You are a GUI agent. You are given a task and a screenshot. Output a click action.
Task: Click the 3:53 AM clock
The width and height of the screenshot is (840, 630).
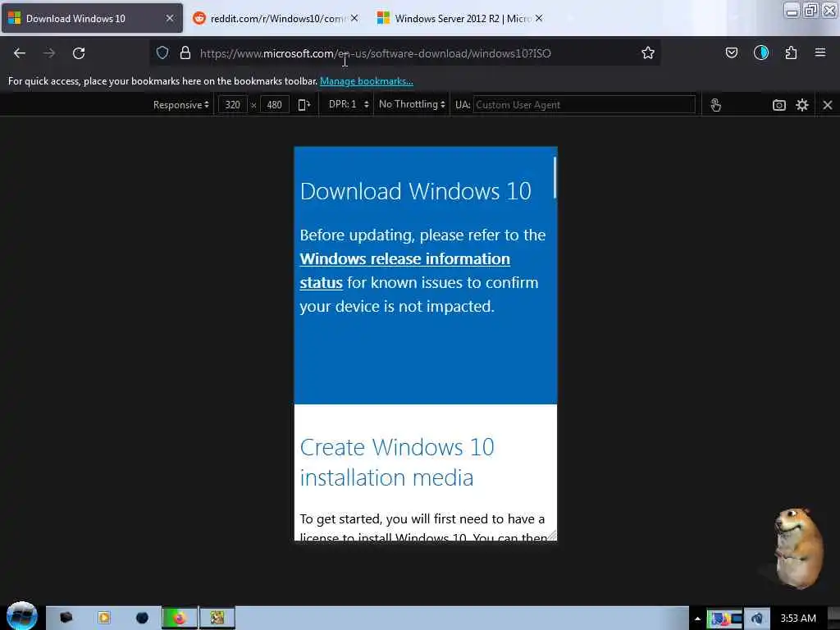click(x=798, y=619)
